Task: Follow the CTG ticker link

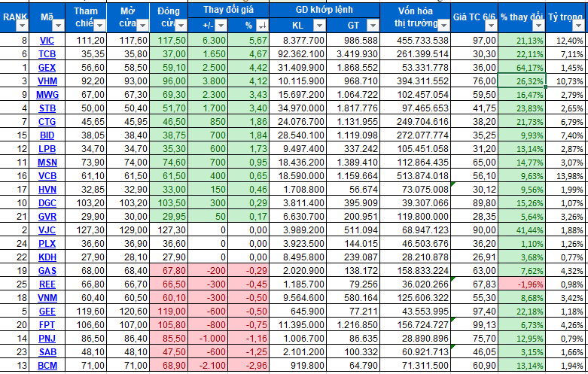Action: (47, 122)
